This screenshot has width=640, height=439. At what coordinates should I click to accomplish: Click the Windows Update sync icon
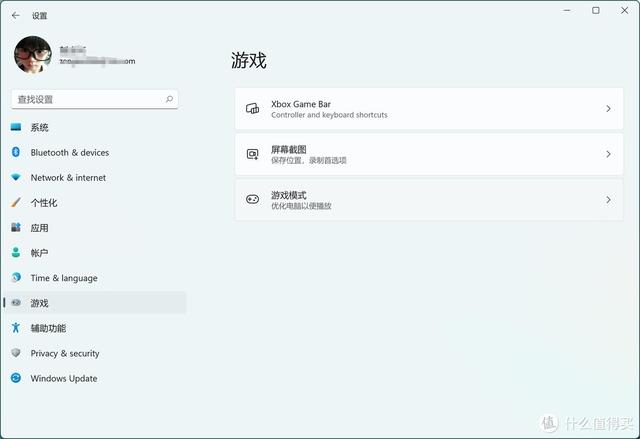16,378
